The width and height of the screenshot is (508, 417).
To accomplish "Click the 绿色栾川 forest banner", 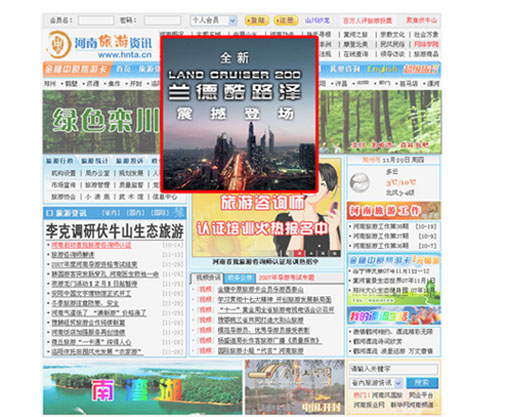I will coord(102,122).
